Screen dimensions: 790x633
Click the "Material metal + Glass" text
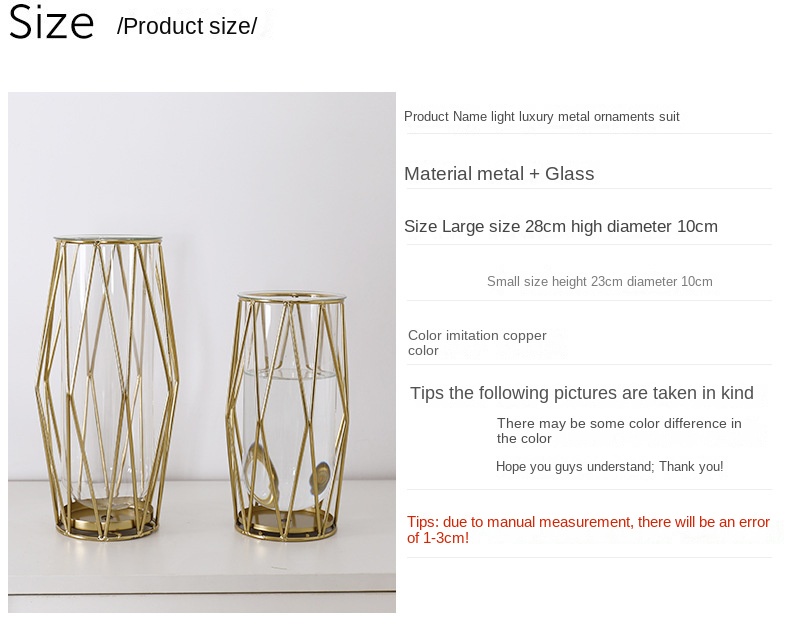499,174
